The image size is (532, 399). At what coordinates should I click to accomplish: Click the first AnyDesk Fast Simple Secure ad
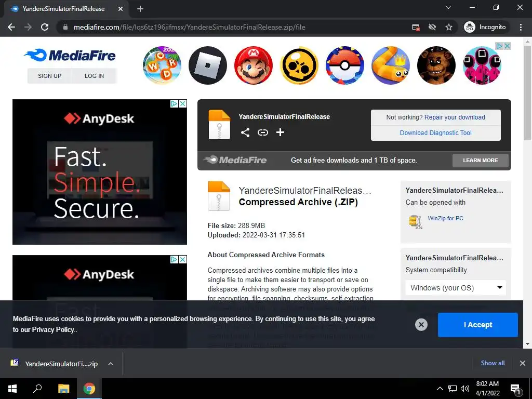99,172
